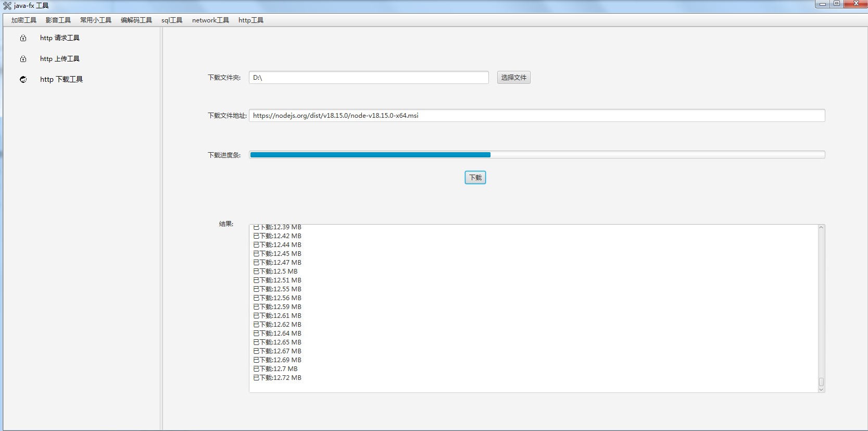This screenshot has height=431, width=868.
Task: Click the round icon beside http 下载工具
Action: pyautogui.click(x=23, y=79)
